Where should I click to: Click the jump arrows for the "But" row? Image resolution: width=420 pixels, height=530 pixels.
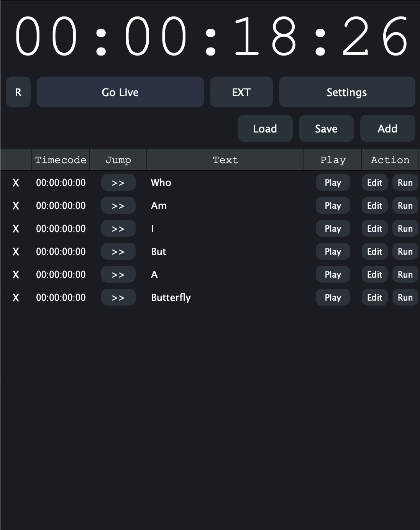118,251
